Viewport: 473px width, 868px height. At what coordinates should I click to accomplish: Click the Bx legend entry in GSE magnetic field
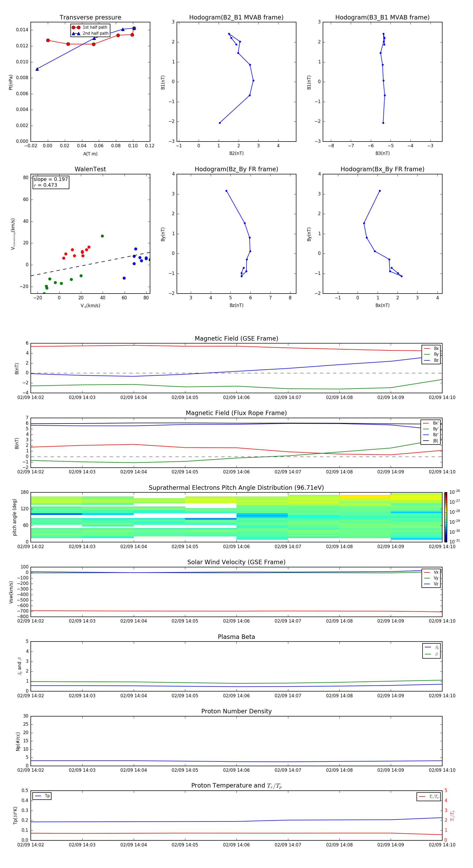pos(431,349)
